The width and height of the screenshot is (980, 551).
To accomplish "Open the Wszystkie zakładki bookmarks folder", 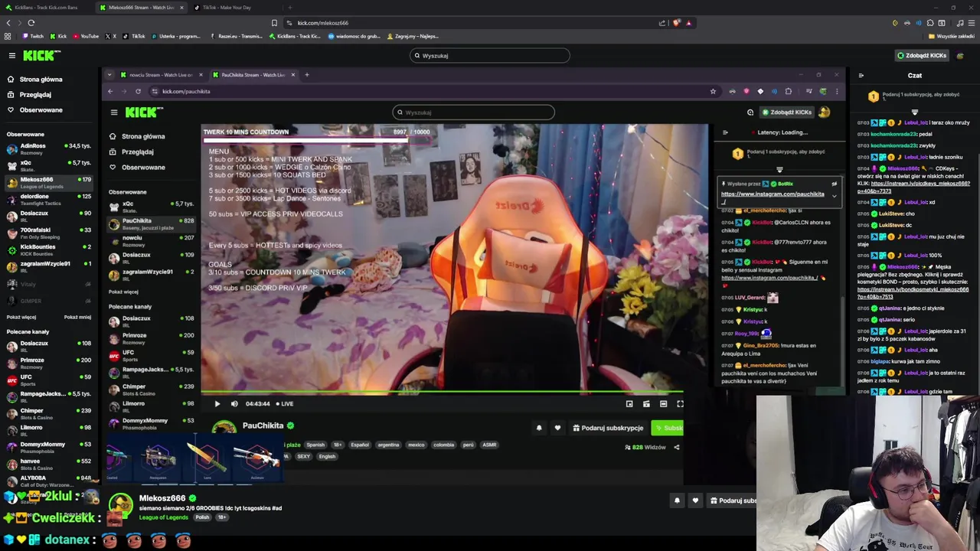I will tap(952, 36).
